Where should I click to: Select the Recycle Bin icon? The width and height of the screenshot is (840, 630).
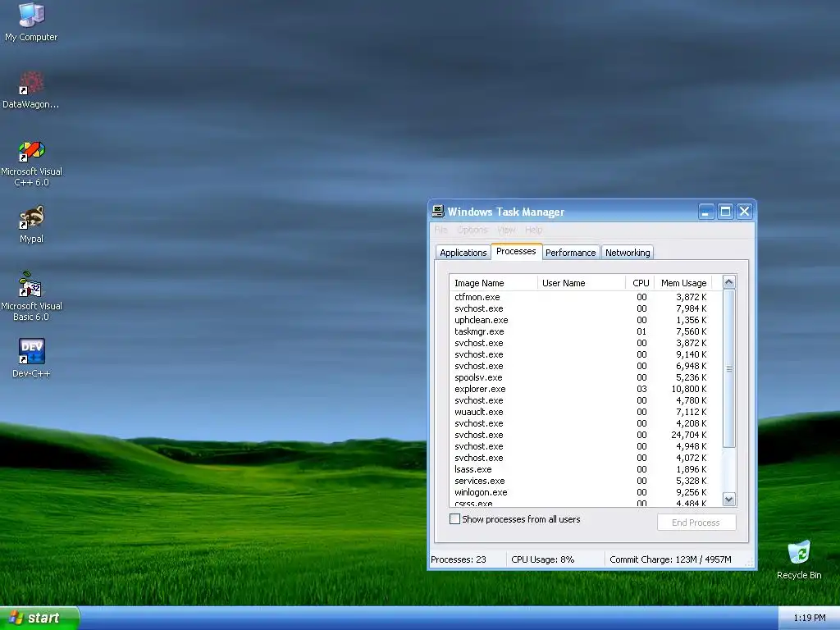(x=799, y=559)
